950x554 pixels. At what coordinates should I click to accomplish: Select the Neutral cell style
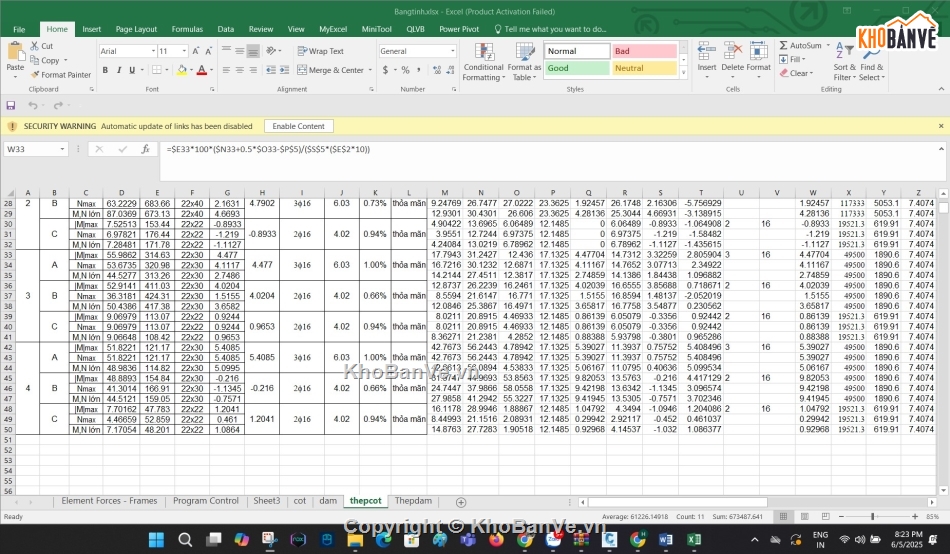pyautogui.click(x=644, y=68)
